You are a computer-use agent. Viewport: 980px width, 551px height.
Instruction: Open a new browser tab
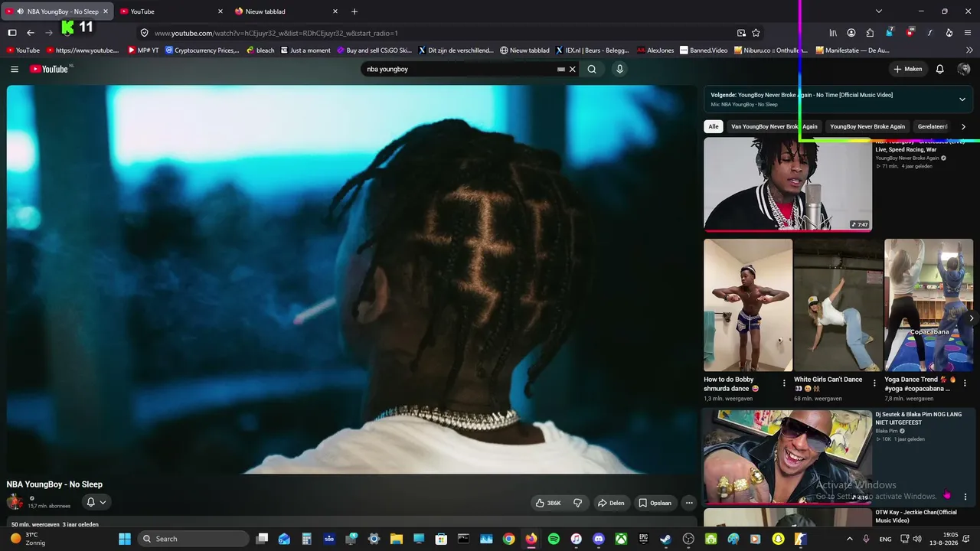click(x=354, y=11)
